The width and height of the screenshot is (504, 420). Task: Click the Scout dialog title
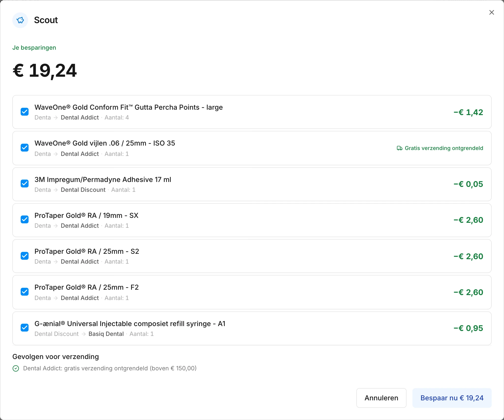coord(46,20)
